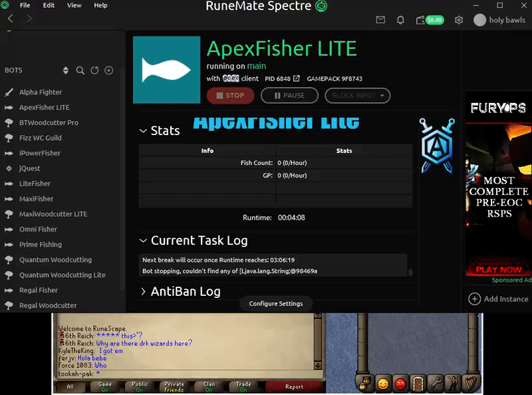The height and width of the screenshot is (395, 532).
Task: Toggle the Trade chat filter
Action: point(243,387)
